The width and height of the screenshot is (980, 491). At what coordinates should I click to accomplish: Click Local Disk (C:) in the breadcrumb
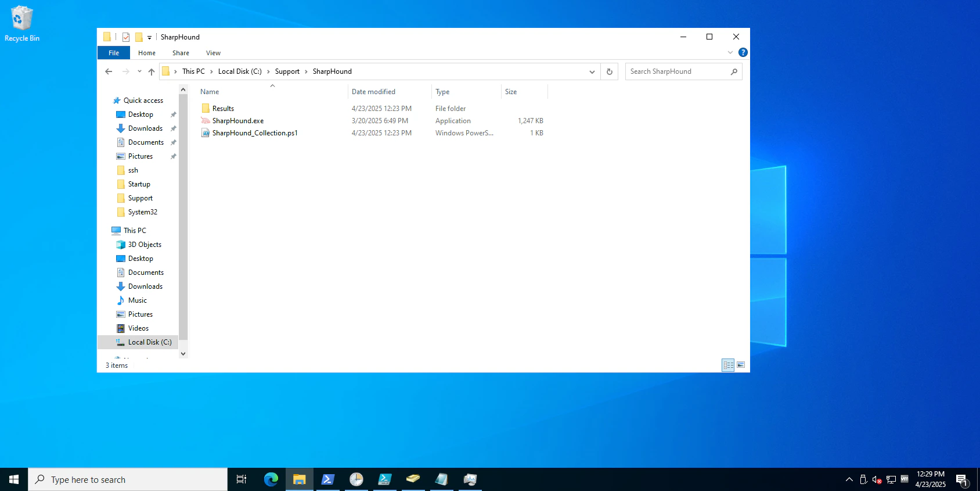[x=240, y=71]
